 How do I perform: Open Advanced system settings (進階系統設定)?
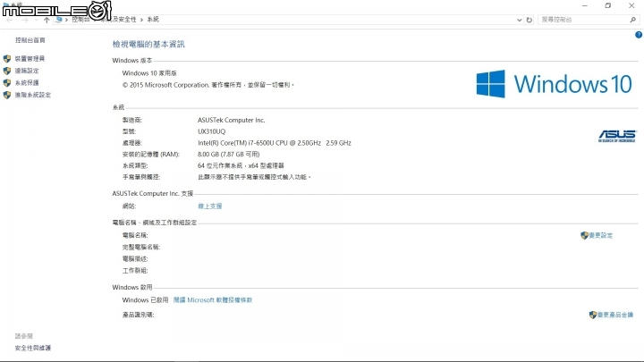click(33, 95)
